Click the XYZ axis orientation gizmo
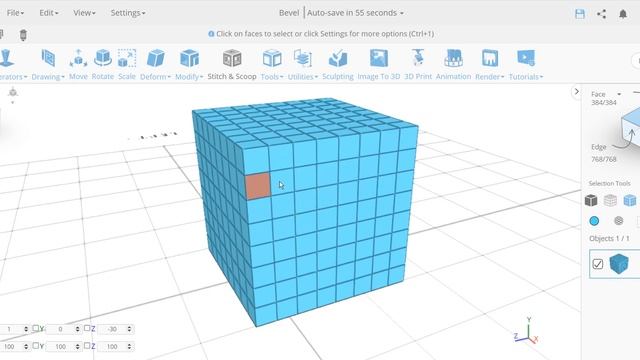 coord(526,331)
